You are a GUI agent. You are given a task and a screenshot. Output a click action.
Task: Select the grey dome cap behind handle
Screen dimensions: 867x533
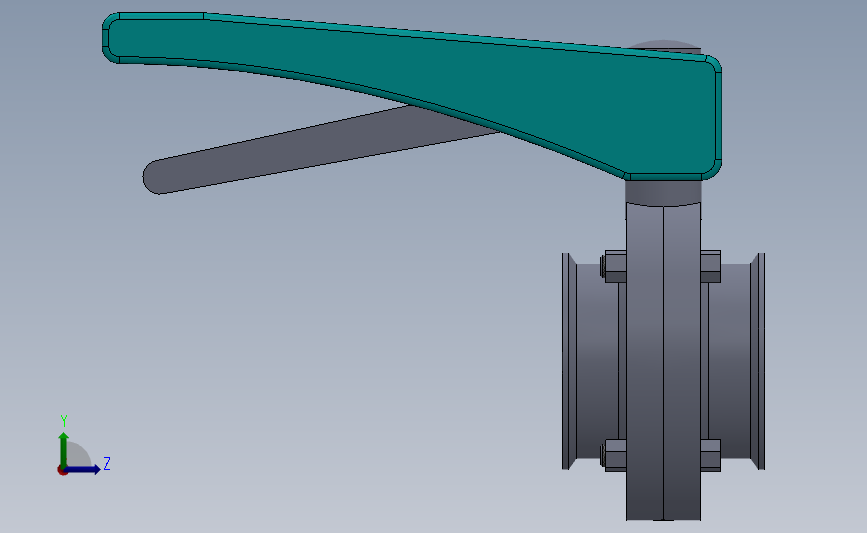665,46
